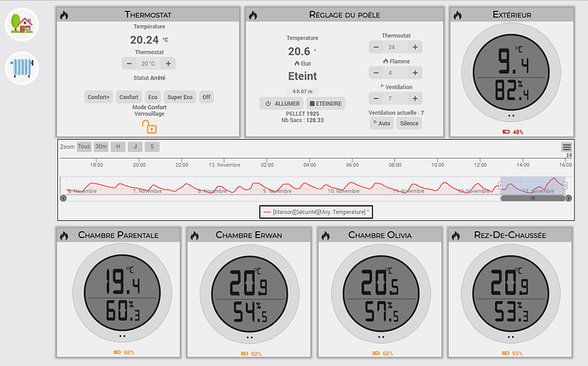Click the navigator range left handle
The height and width of the screenshot is (366, 588).
tap(500, 185)
